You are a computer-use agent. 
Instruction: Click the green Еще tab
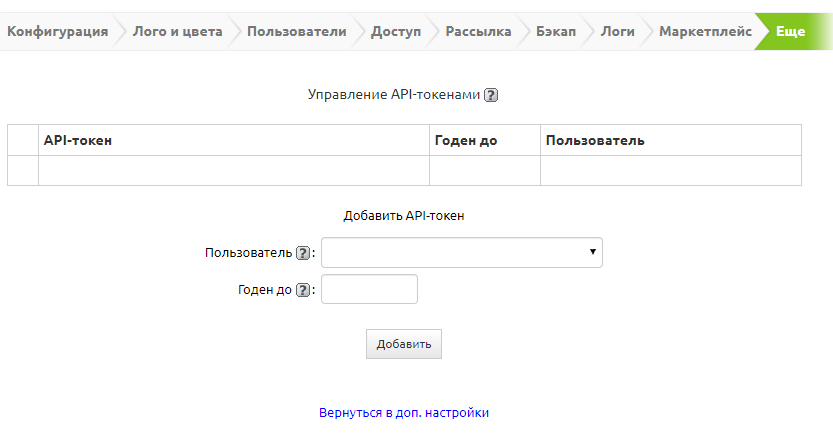791,31
